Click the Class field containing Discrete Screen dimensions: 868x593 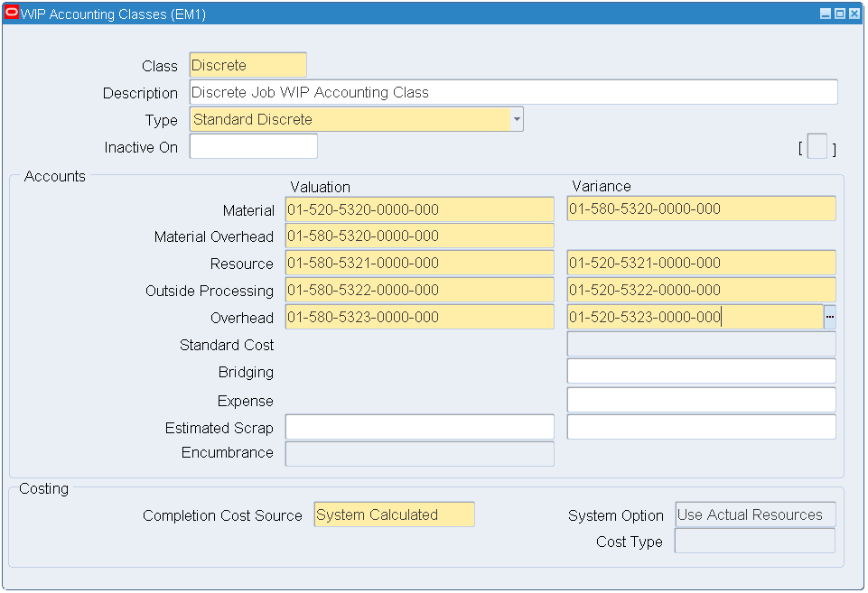tap(248, 65)
